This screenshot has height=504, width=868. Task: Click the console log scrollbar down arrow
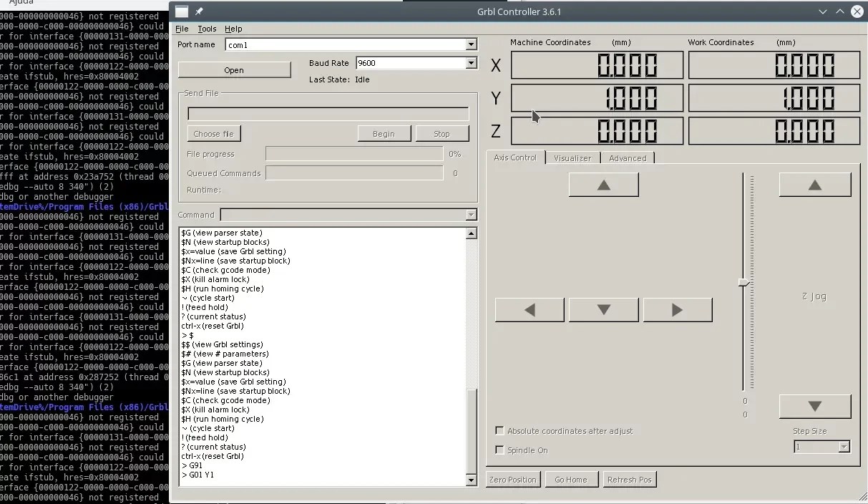(x=471, y=480)
